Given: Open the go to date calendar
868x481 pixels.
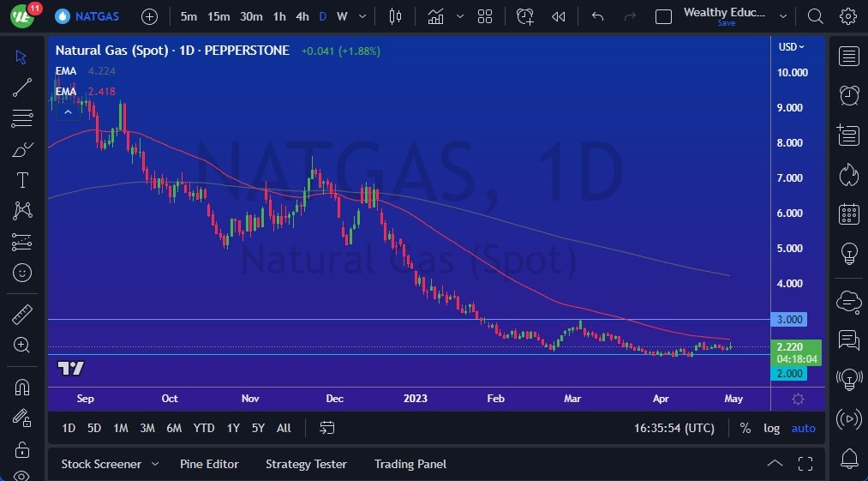Looking at the screenshot, I should tap(327, 428).
